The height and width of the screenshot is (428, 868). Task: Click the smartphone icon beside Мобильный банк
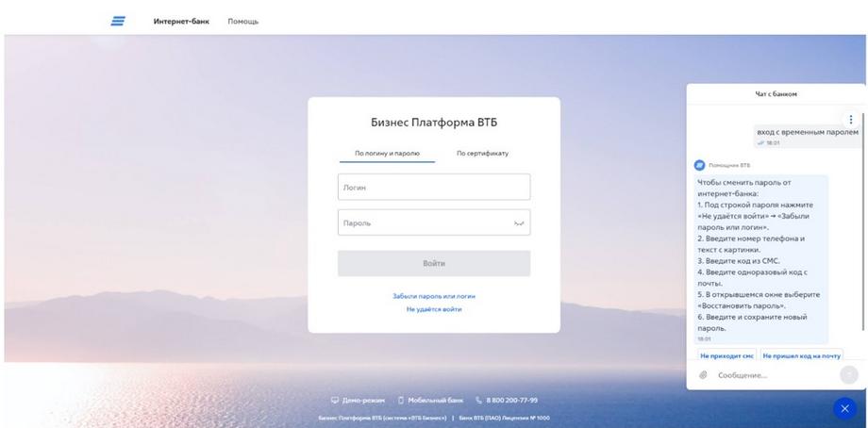(401, 400)
